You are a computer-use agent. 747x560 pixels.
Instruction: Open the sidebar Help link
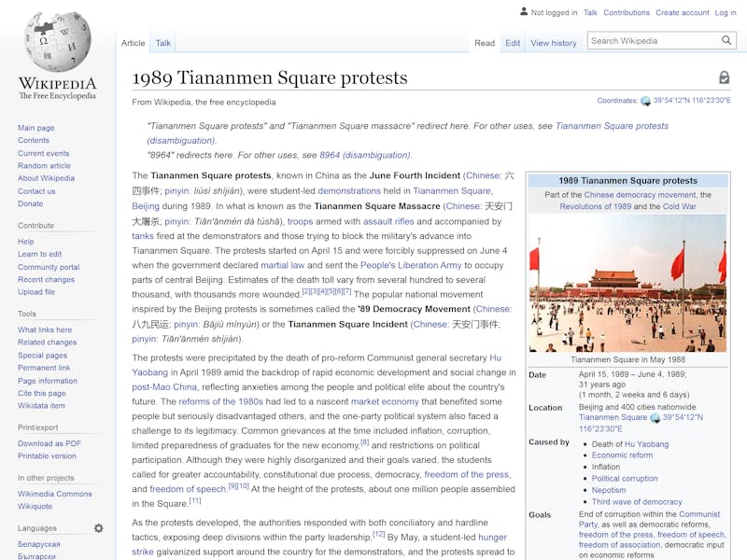tap(26, 242)
